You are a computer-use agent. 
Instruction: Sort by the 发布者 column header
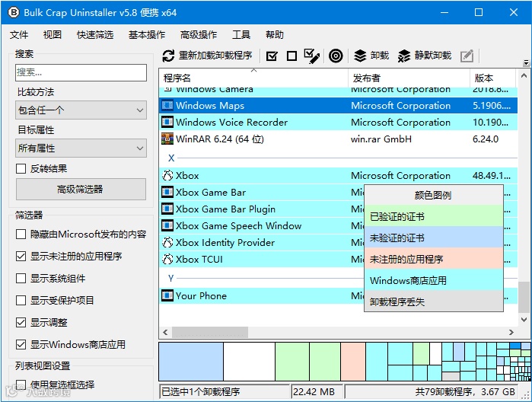(409, 78)
